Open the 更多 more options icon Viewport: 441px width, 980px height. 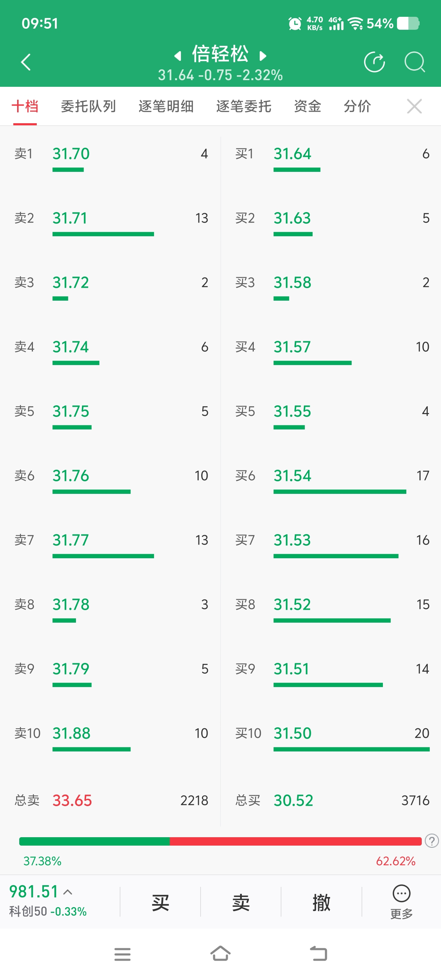coord(401,901)
